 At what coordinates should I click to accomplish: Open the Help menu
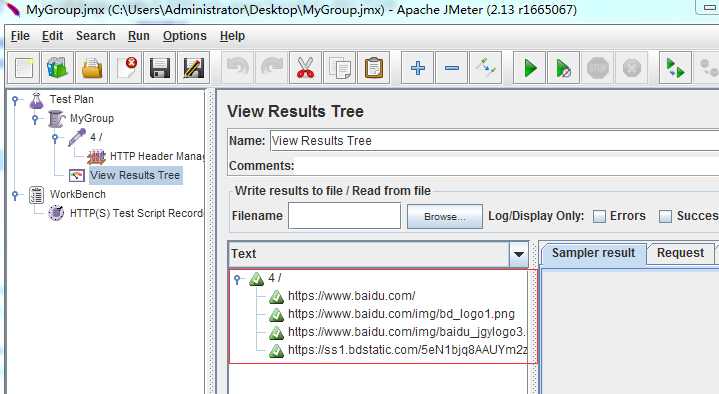click(x=232, y=36)
